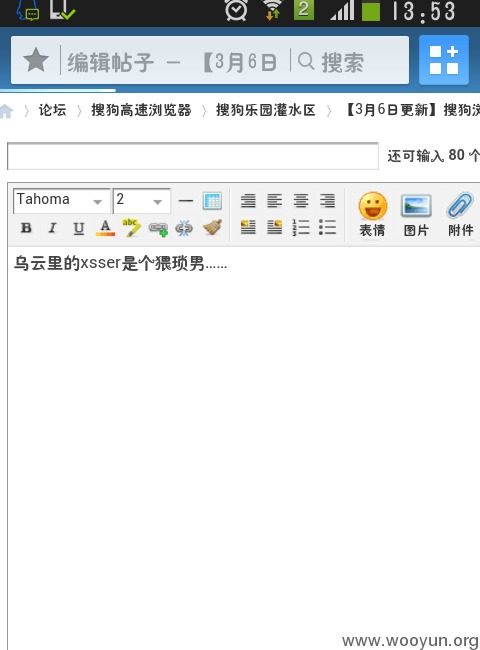Tap the 13:53 clock in status bar
The image size is (480, 650).
pyautogui.click(x=424, y=11)
